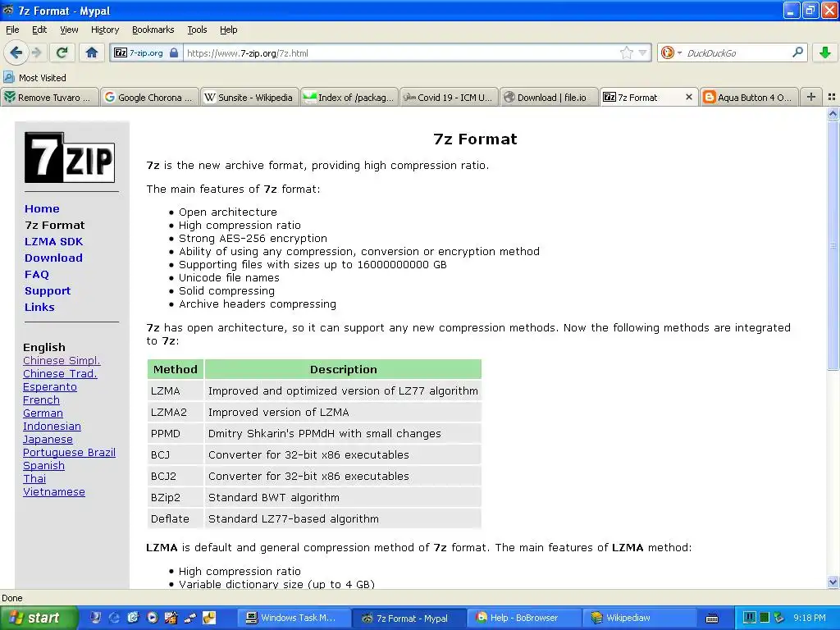Open a new tab with plus button
Screen dimensions: 840x630
811,97
